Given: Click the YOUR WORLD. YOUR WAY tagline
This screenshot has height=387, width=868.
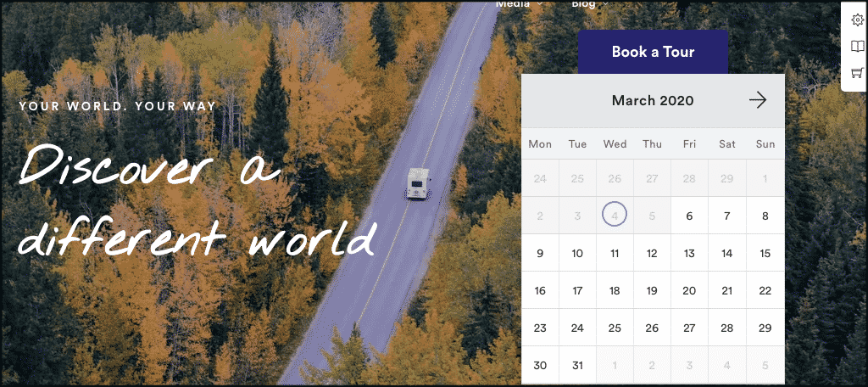Looking at the screenshot, I should pyautogui.click(x=117, y=106).
